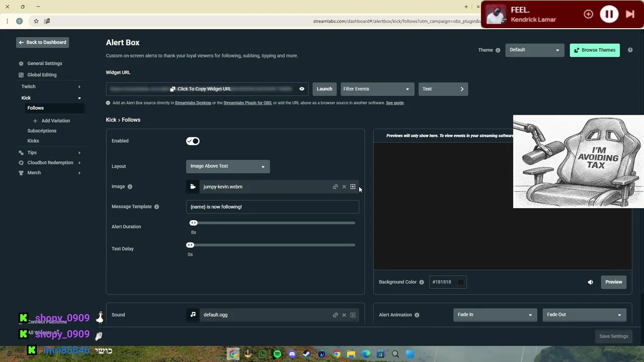Click the Merch shirt icon
Viewport: 644px width, 362px height.
point(21,173)
